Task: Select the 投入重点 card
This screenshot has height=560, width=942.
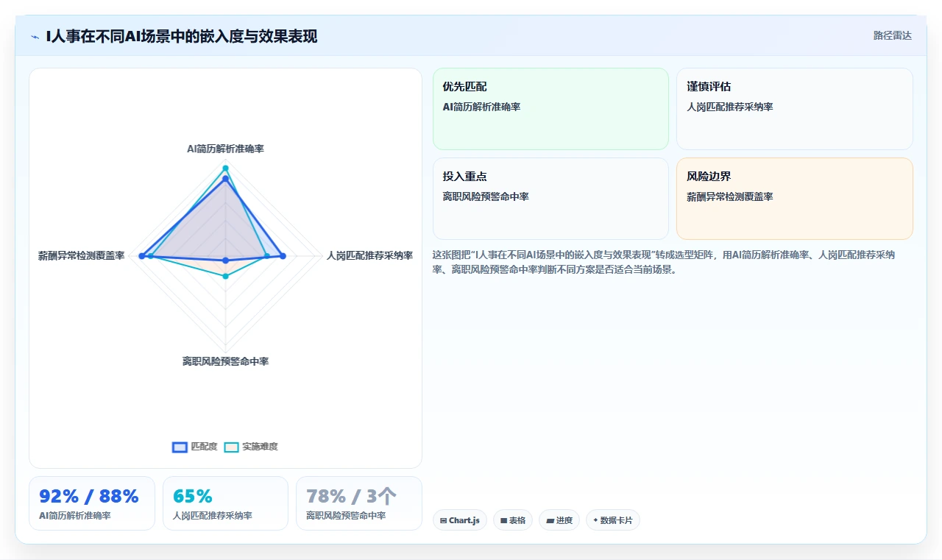Action: [x=550, y=199]
